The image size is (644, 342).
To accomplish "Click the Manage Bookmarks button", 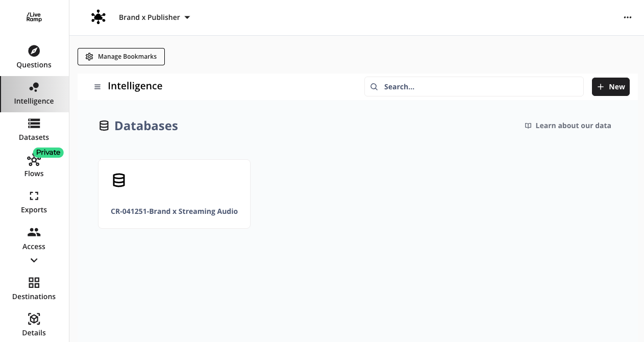I will click(x=121, y=57).
